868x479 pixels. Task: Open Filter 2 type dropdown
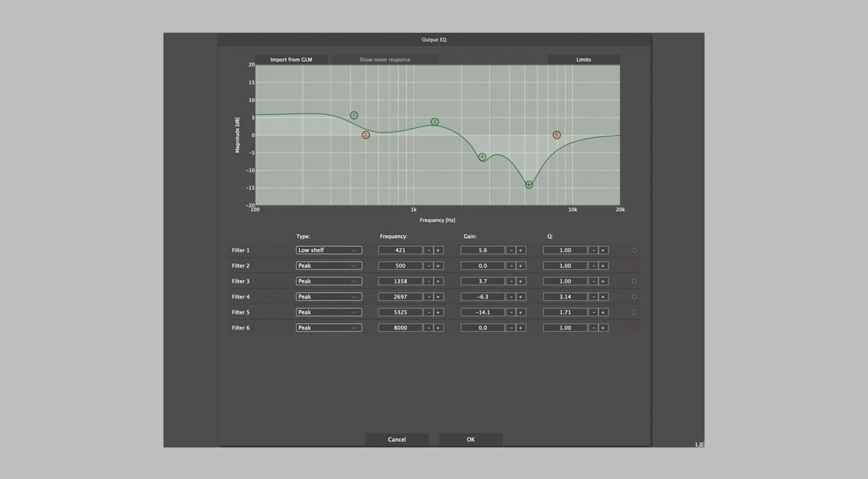coord(329,265)
